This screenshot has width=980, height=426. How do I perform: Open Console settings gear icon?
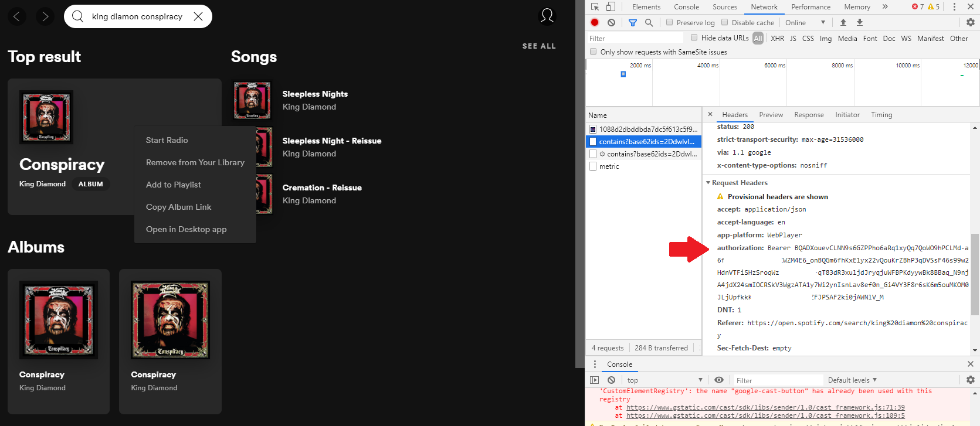click(970, 380)
